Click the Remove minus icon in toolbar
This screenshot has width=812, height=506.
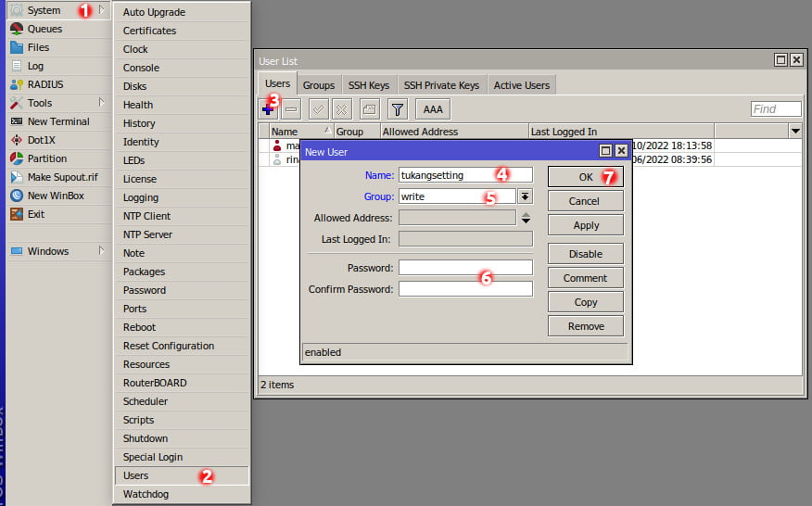(x=291, y=109)
